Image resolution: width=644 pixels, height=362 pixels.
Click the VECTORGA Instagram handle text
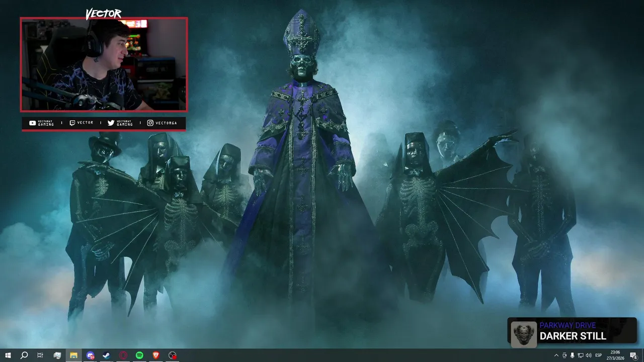click(166, 123)
